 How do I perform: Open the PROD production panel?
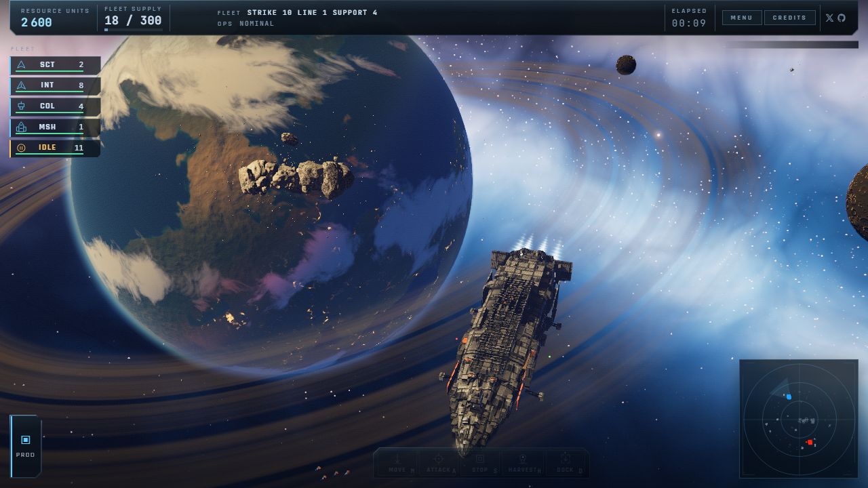(x=26, y=446)
